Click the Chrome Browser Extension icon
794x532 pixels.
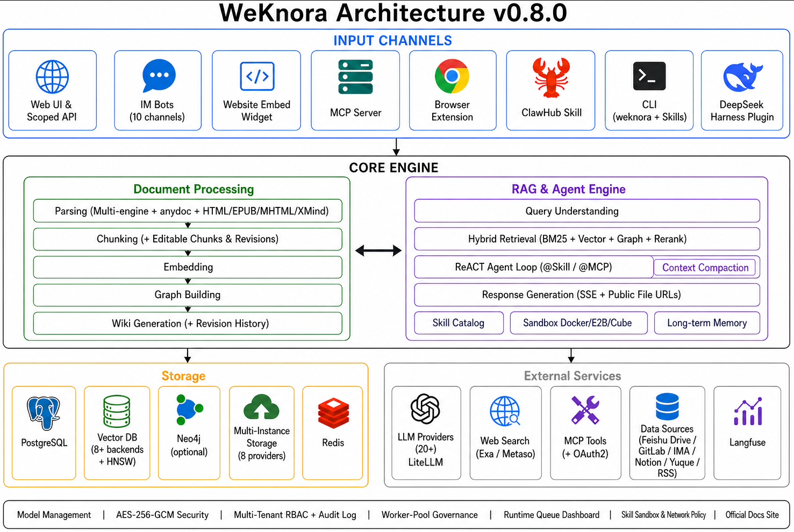coord(452,76)
